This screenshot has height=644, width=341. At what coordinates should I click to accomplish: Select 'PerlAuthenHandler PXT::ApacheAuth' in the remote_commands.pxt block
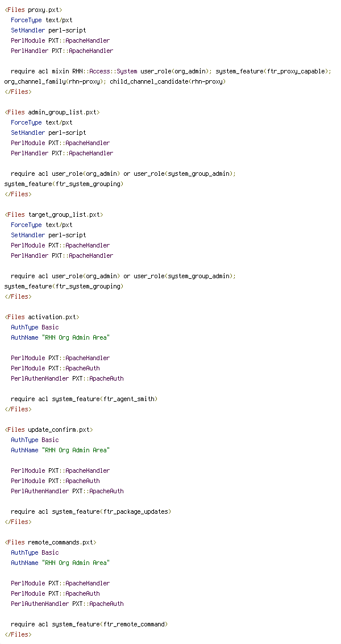pyautogui.click(x=67, y=604)
